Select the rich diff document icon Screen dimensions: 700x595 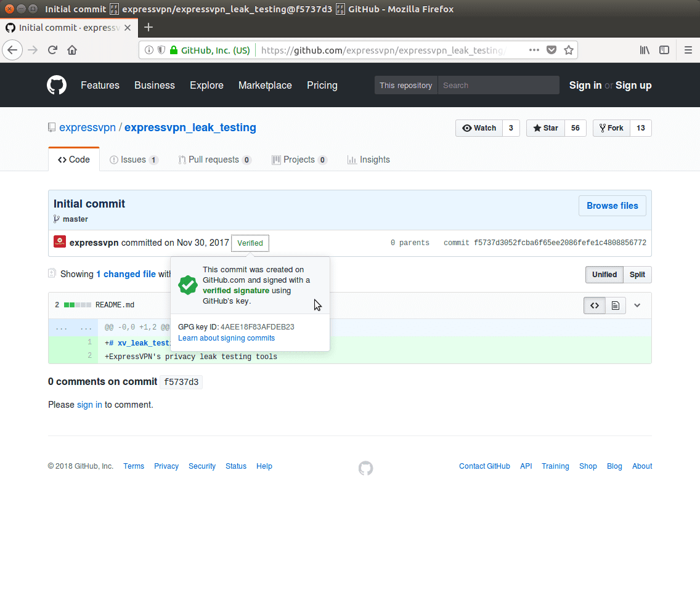point(616,305)
